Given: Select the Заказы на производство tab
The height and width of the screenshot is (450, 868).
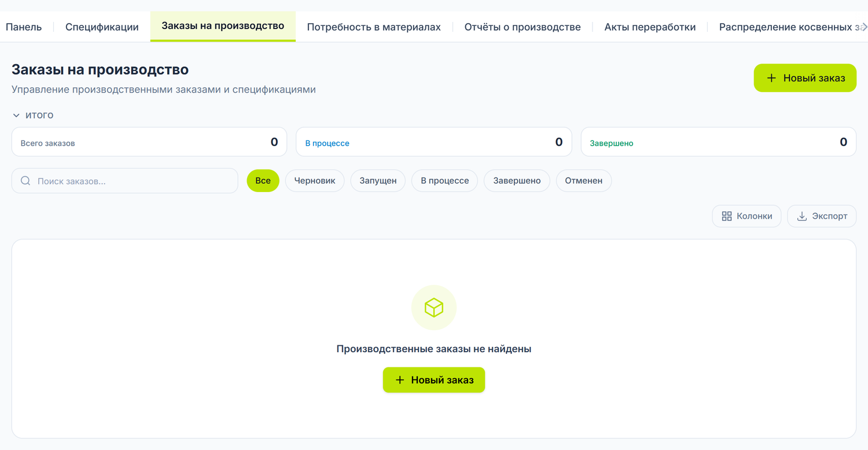Looking at the screenshot, I should pos(223,26).
